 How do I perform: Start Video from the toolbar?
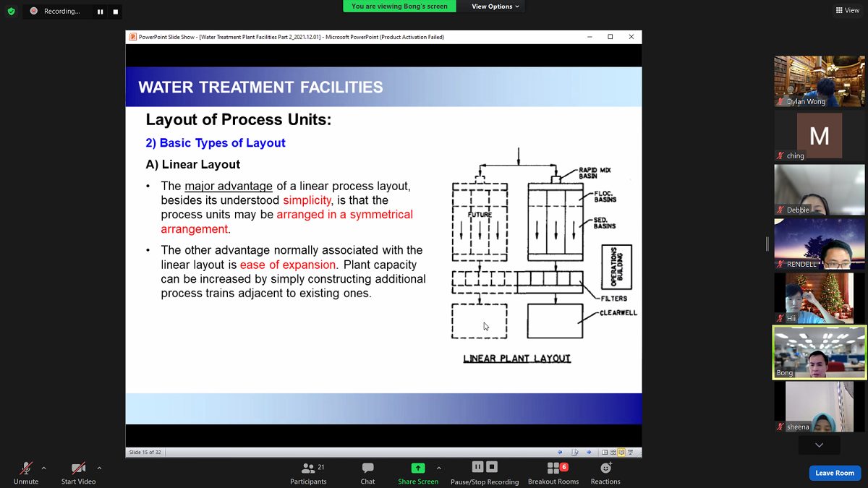(x=78, y=474)
